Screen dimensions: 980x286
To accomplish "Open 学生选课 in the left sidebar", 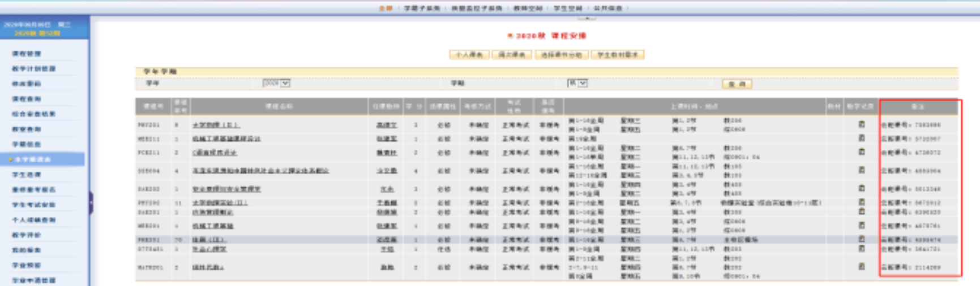I will tap(27, 175).
